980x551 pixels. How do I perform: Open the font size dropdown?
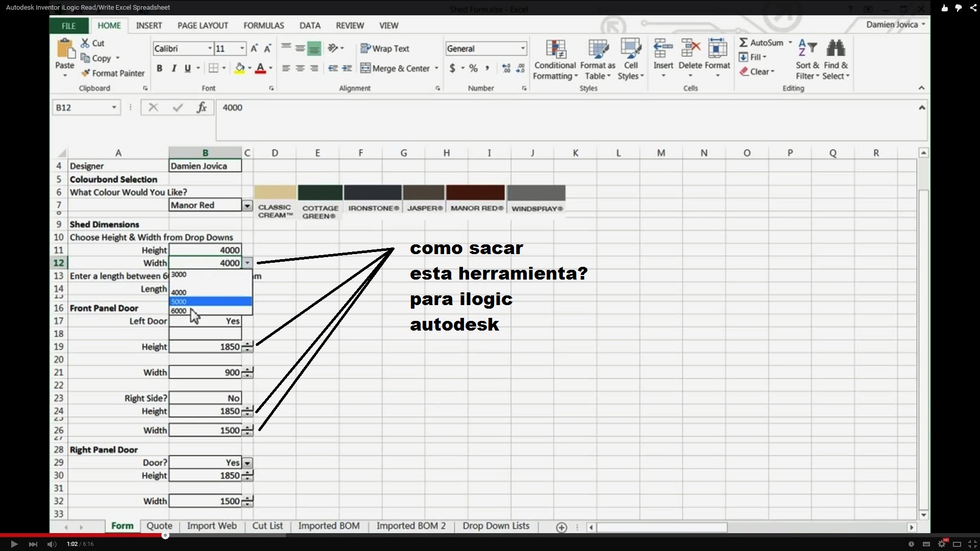coord(242,48)
